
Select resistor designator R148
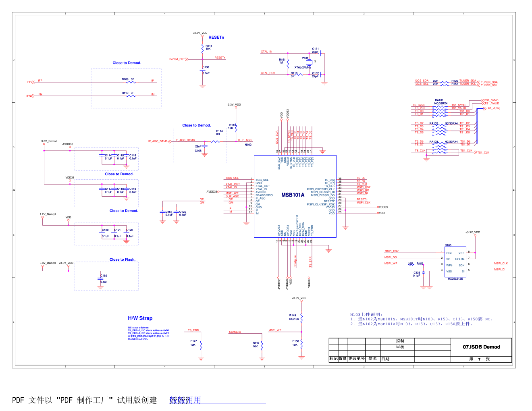(x=256, y=343)
